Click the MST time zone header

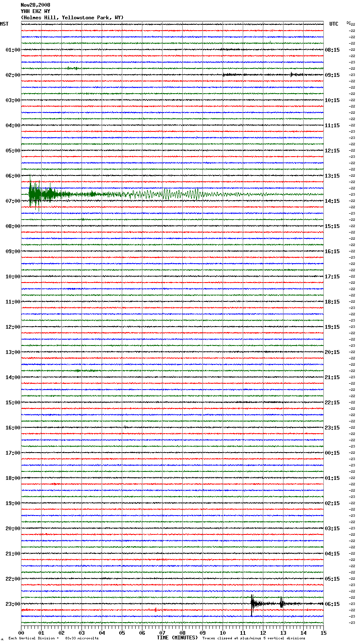[x=4, y=24]
